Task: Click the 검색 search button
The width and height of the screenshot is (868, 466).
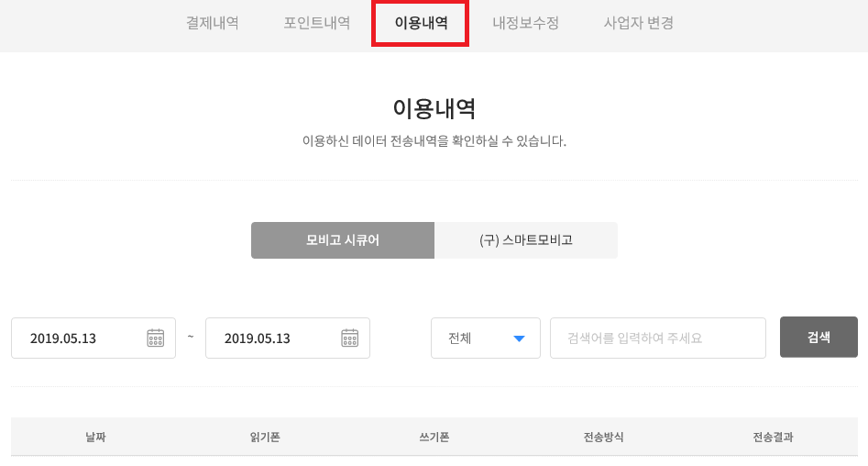Action: (819, 337)
